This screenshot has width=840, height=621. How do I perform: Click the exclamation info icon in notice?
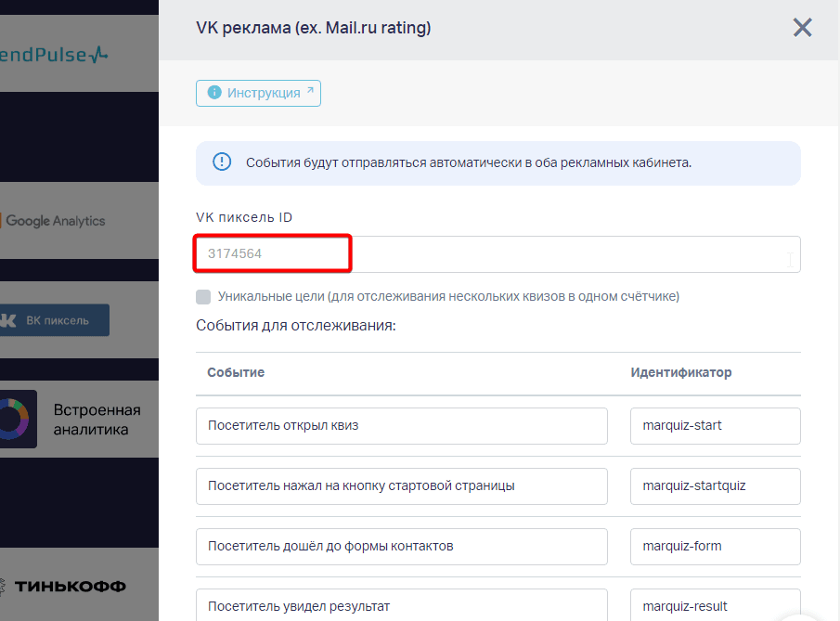[x=222, y=162]
